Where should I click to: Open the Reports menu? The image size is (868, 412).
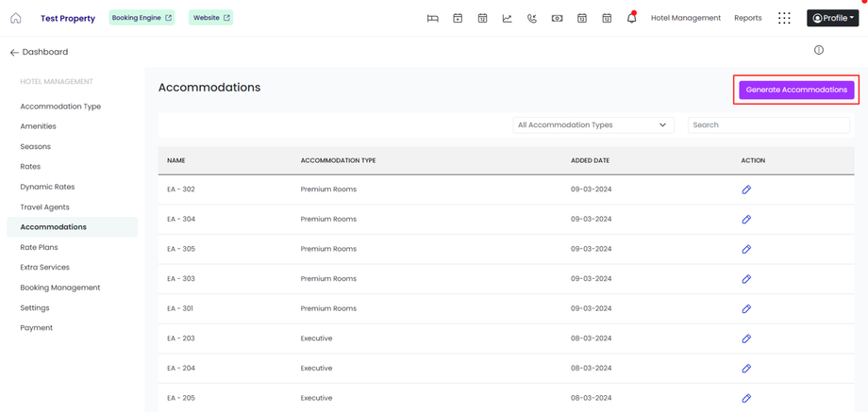[747, 18]
